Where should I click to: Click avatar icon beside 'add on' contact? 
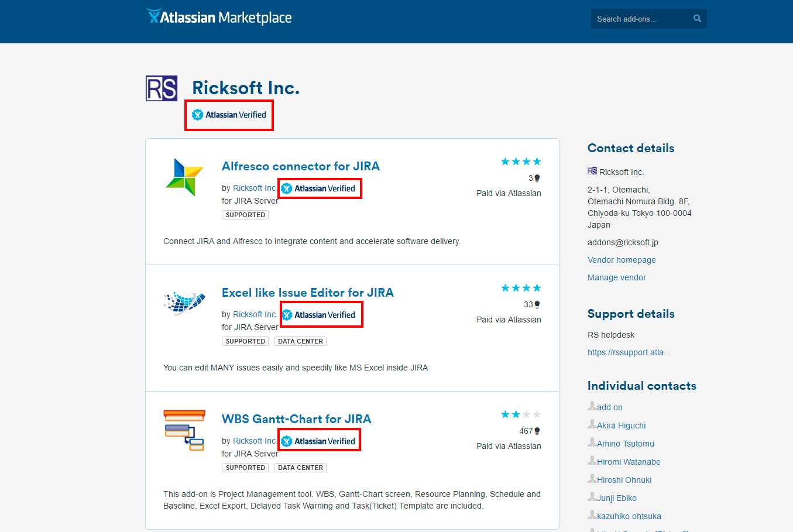click(592, 406)
